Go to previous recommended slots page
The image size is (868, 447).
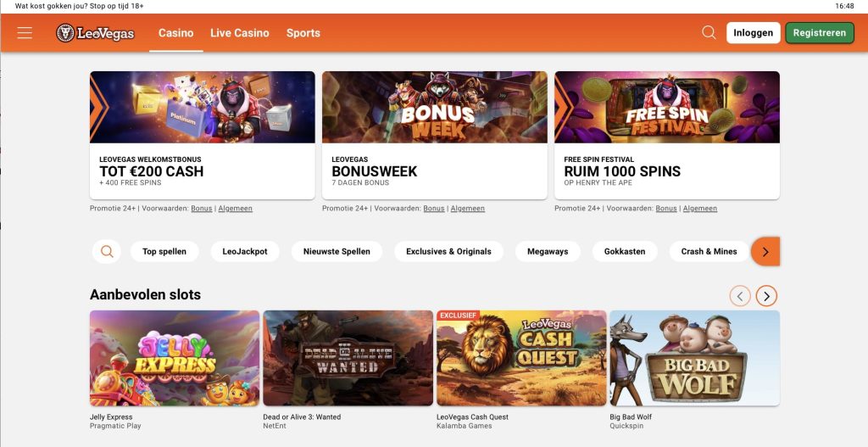coord(740,296)
